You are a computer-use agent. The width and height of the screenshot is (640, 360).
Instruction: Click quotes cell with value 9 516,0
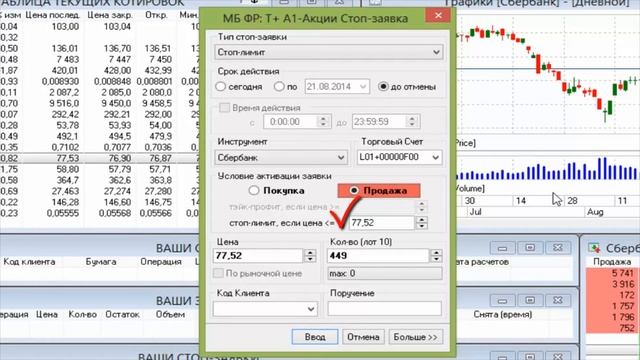pos(64,103)
